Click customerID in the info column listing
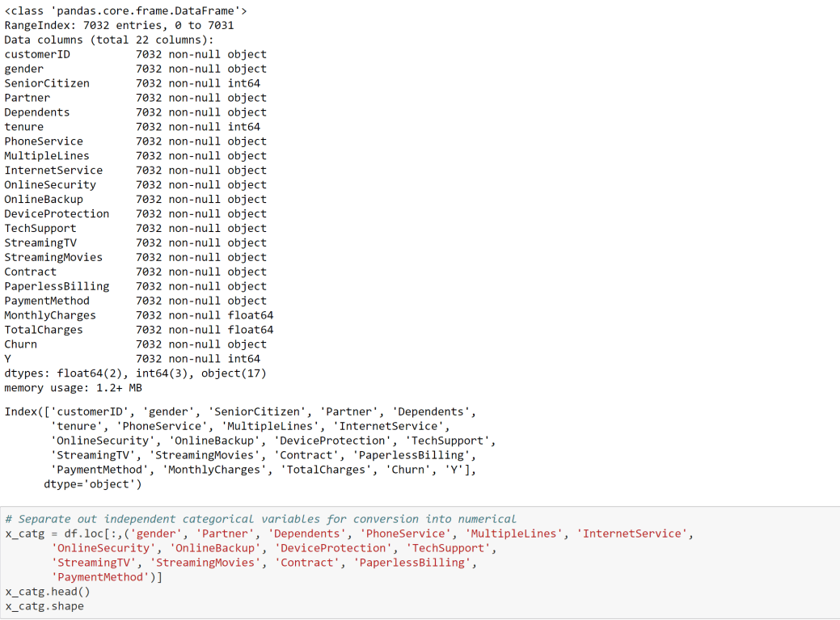Image resolution: width=840 pixels, height=620 pixels. pyautogui.click(x=37, y=54)
